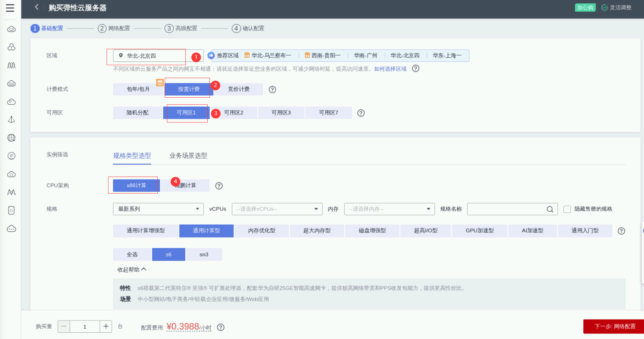Open the wave-shaped sidebar icon
Viewport: 644px width, 339px height.
point(11,65)
